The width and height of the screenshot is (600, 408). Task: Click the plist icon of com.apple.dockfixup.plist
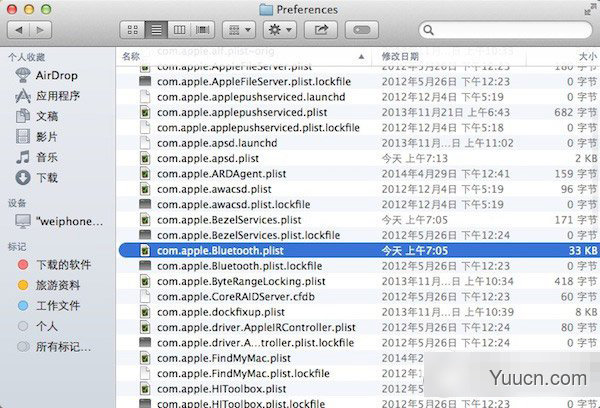[145, 312]
